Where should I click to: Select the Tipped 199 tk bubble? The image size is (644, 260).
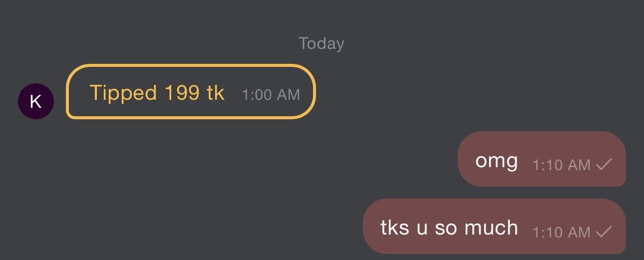click(x=191, y=92)
